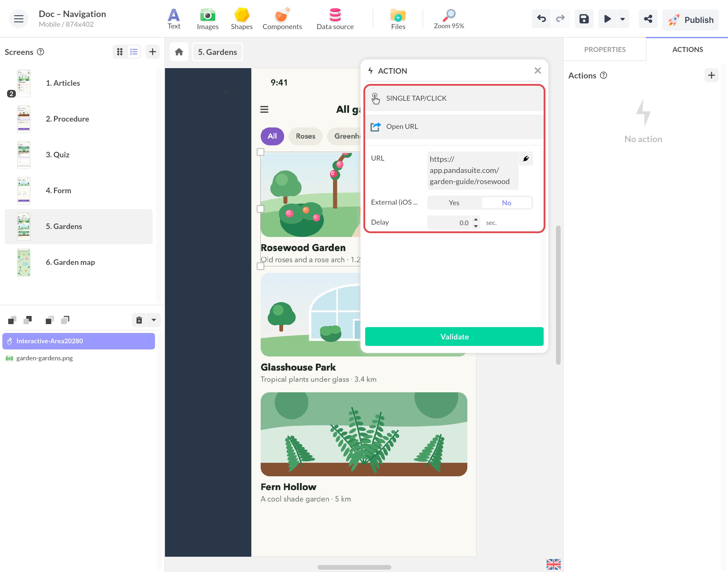This screenshot has width=728, height=572.
Task: Decrease the Delay value
Action: point(476,226)
